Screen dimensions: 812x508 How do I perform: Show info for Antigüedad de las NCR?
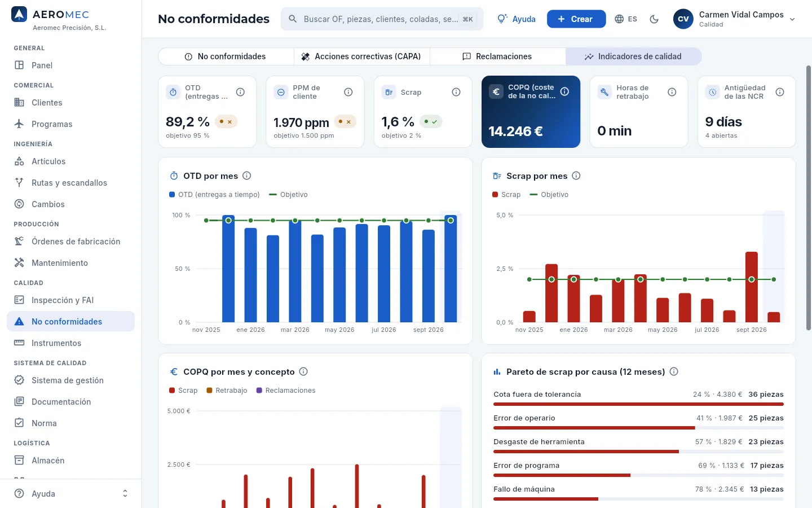[780, 92]
